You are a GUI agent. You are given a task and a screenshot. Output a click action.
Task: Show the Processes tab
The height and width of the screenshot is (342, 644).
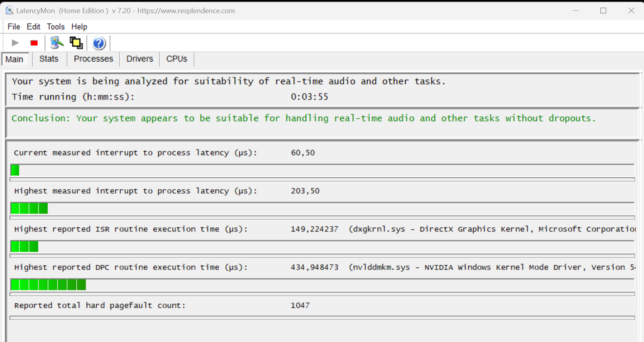coord(93,59)
